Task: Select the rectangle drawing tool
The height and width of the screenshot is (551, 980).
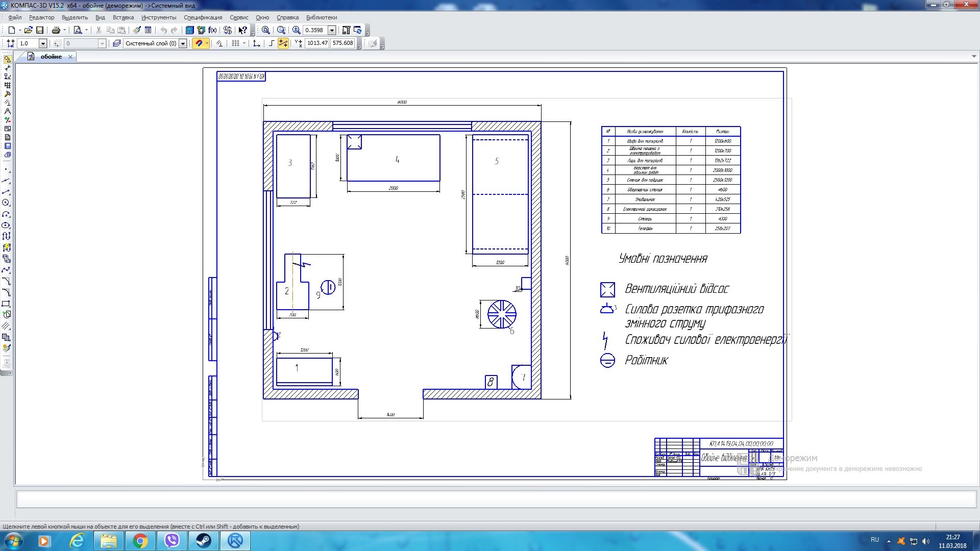Action: tap(6, 304)
